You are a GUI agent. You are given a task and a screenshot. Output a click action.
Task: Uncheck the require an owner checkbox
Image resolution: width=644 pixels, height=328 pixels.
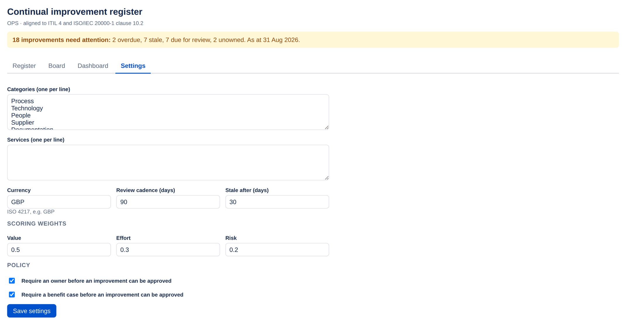[12, 281]
